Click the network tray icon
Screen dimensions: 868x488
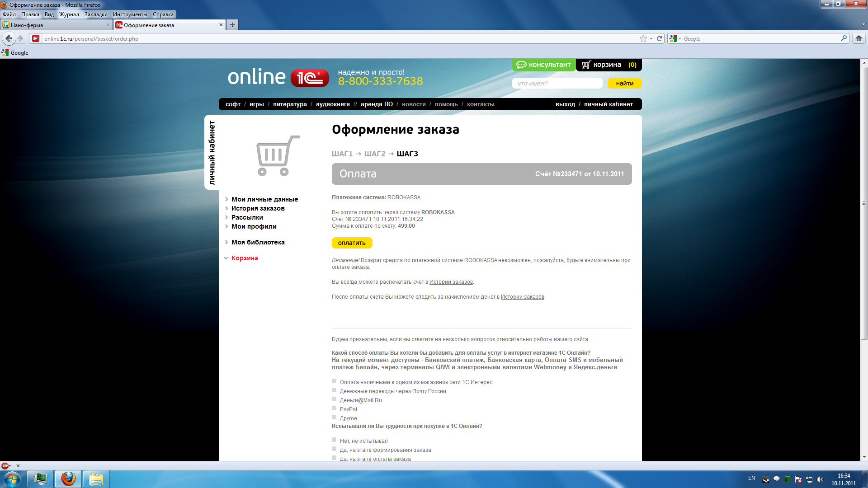(809, 479)
